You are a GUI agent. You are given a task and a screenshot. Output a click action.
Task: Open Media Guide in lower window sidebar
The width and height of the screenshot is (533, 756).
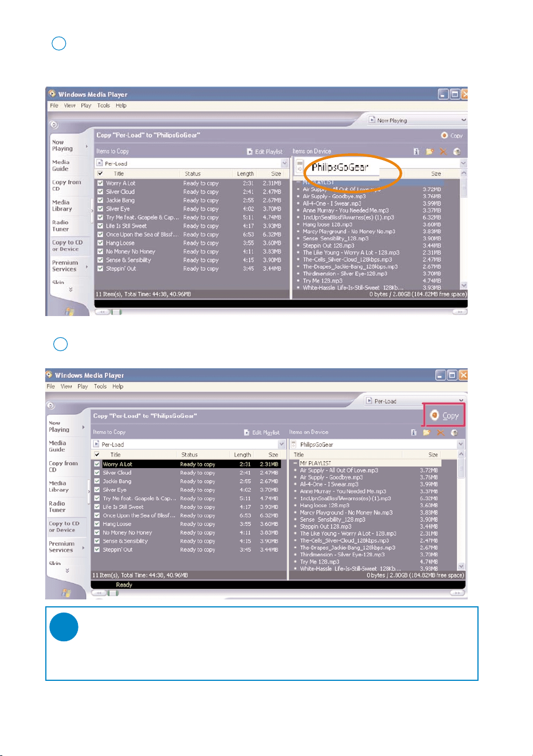tap(58, 446)
